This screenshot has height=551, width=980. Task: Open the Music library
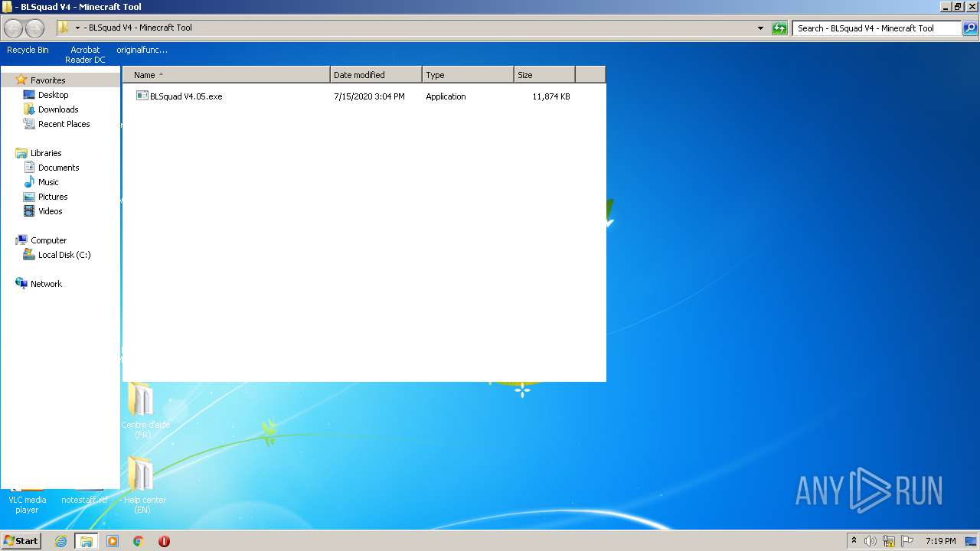pos(48,182)
